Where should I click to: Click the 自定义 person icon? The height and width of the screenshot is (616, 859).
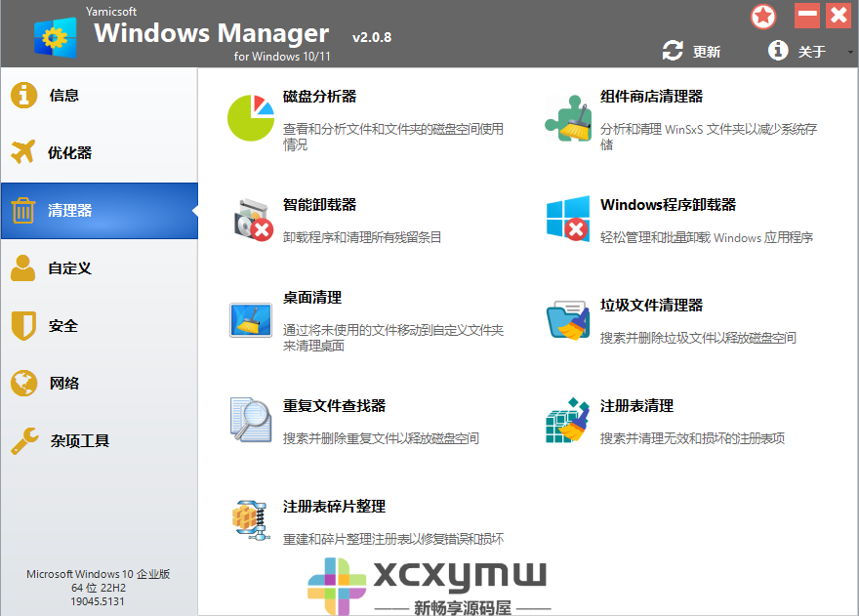point(23,268)
